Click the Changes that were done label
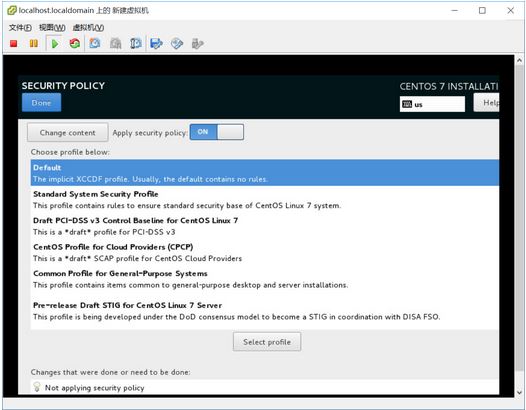 (x=110, y=372)
